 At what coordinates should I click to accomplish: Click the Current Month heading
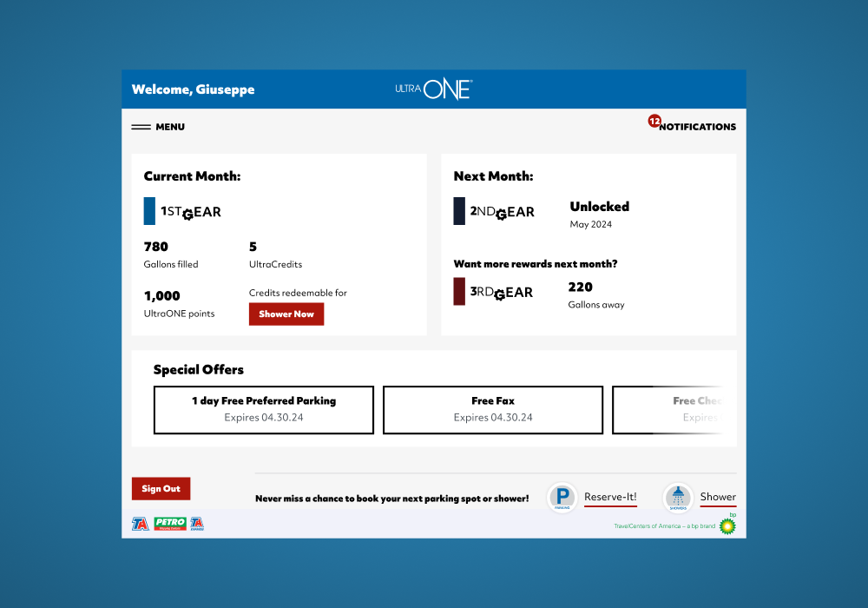[192, 176]
